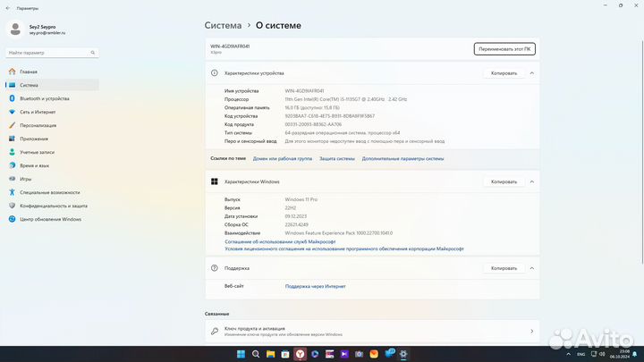This screenshot has width=644, height=362.
Task: Open the Sey2 Seypro account profile
Action: (36, 29)
